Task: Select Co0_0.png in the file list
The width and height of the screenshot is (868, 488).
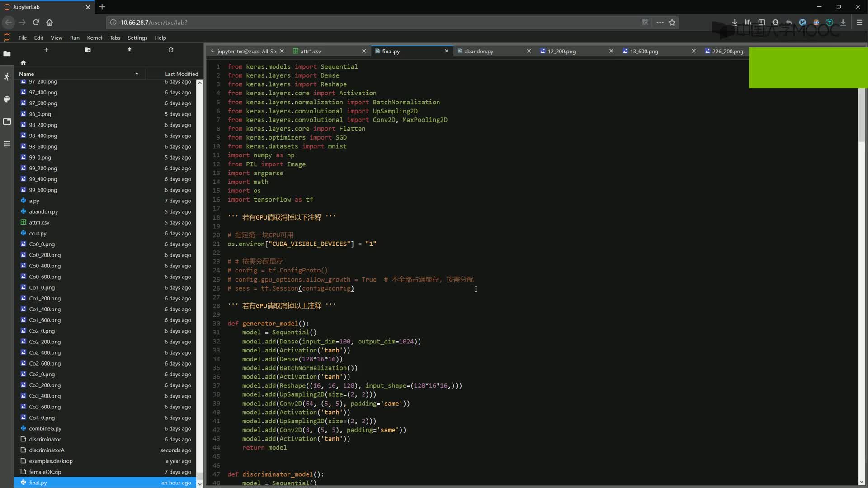Action: tap(105, 244)
